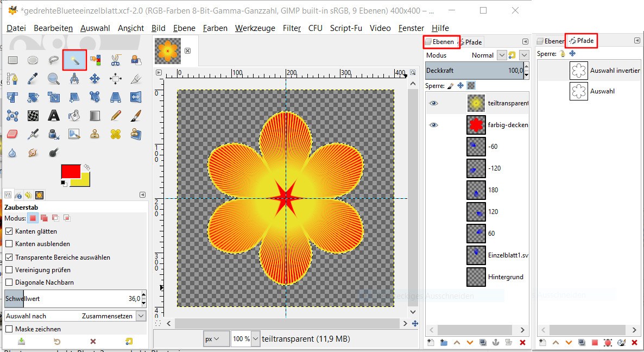
Task: Open the layer Modus dropdown
Action: (502, 55)
